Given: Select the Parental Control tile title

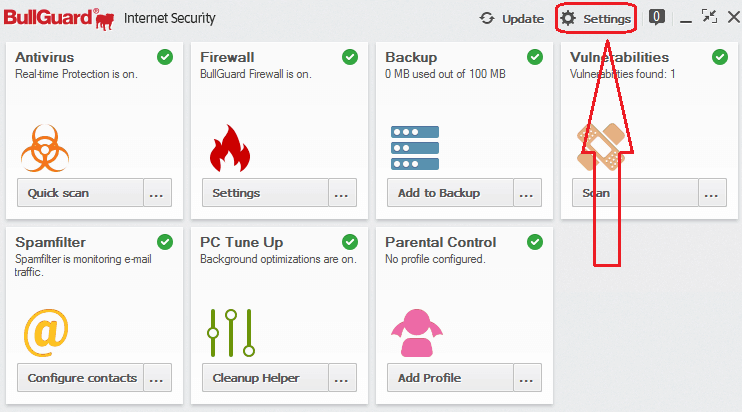Looking at the screenshot, I should click(x=441, y=242).
